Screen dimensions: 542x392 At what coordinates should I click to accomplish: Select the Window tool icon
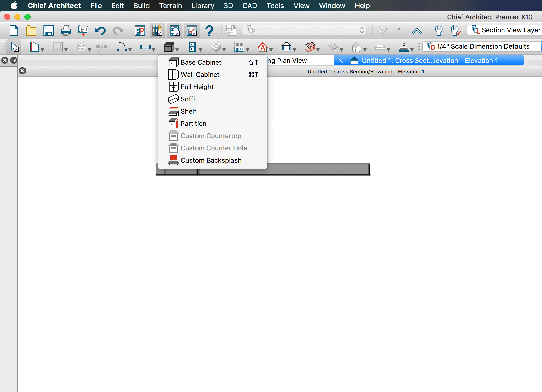coord(145,47)
